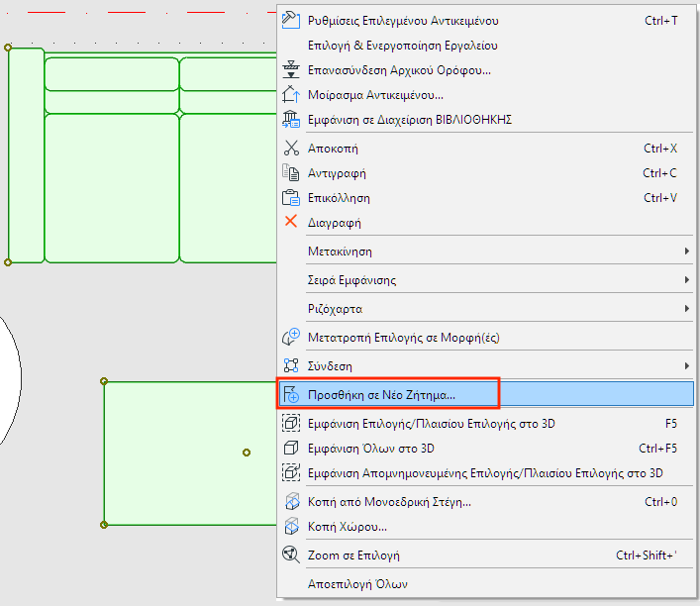Viewport: 700px width, 606px height.
Task: Select Προσθήκη σε Νέο Ζήτημα
Action: pos(485,394)
